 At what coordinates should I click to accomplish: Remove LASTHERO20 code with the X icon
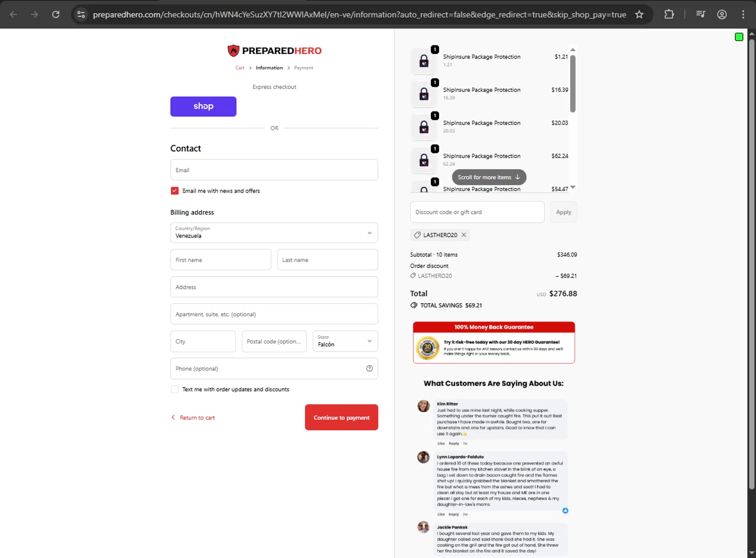point(464,235)
